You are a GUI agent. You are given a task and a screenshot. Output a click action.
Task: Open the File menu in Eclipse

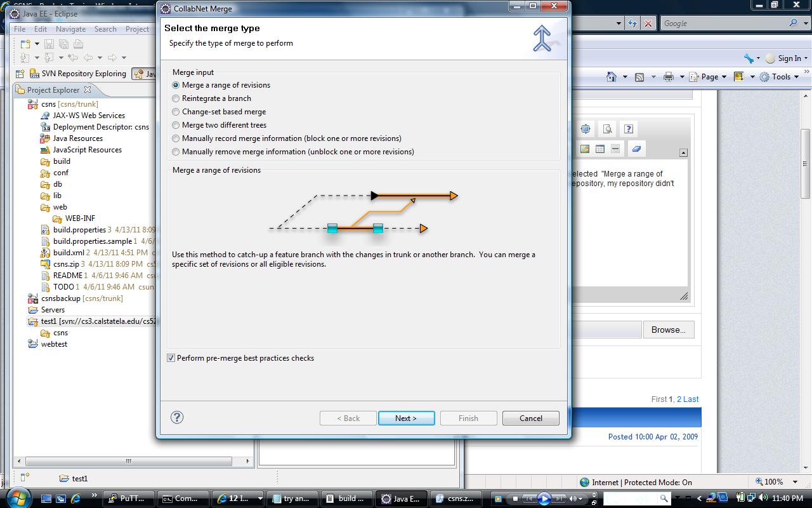tap(20, 29)
